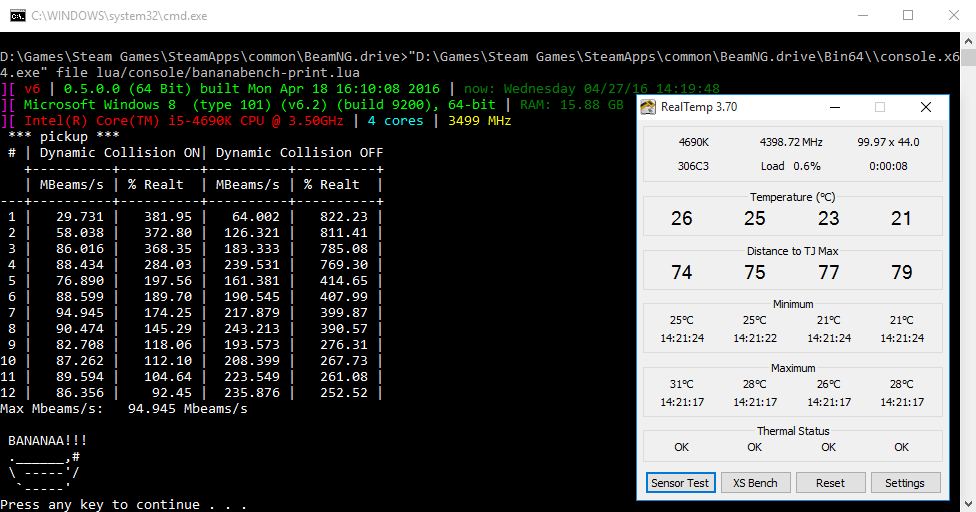Close the RealTemp 3.70 window
976x512 pixels.
point(926,107)
